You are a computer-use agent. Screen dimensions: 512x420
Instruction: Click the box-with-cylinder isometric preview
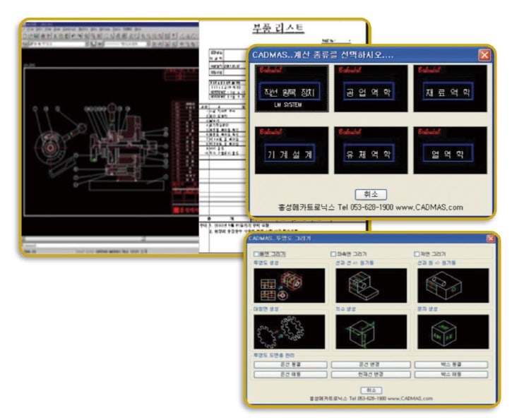click(x=453, y=286)
